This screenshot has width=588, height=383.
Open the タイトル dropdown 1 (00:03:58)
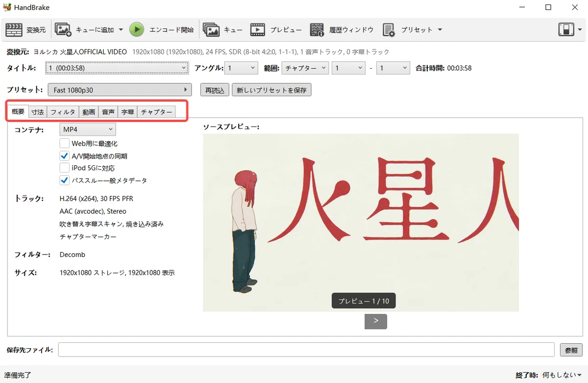pyautogui.click(x=117, y=68)
